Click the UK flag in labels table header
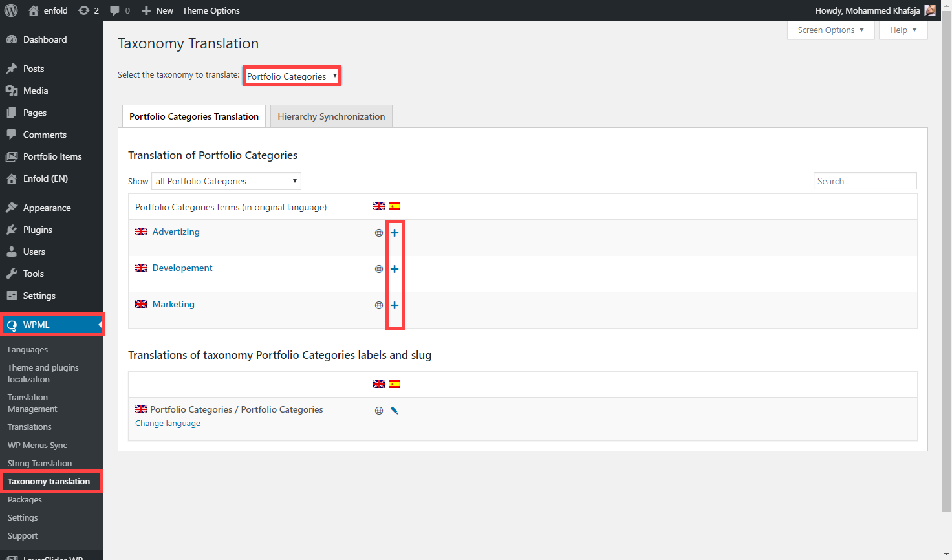This screenshot has width=952, height=560. coord(379,384)
